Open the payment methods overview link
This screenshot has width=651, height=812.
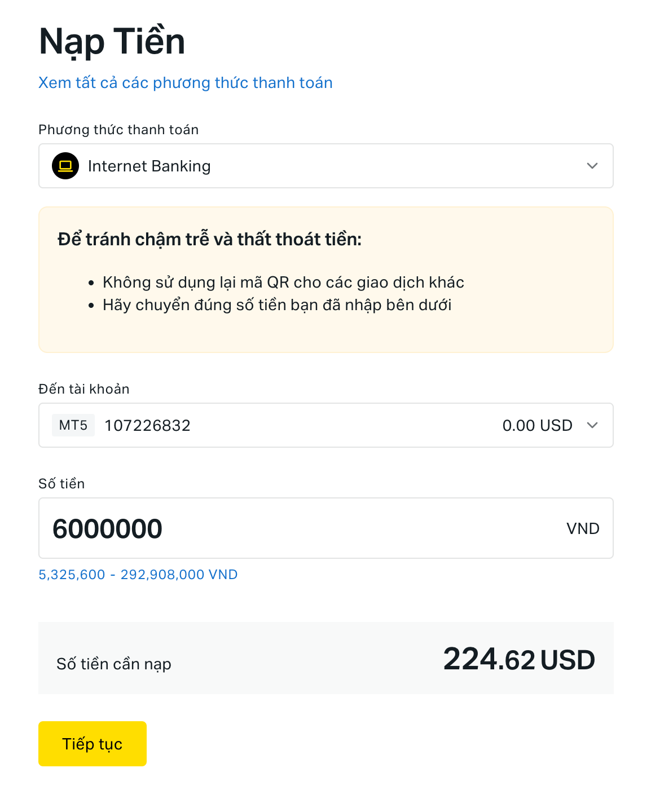[185, 83]
